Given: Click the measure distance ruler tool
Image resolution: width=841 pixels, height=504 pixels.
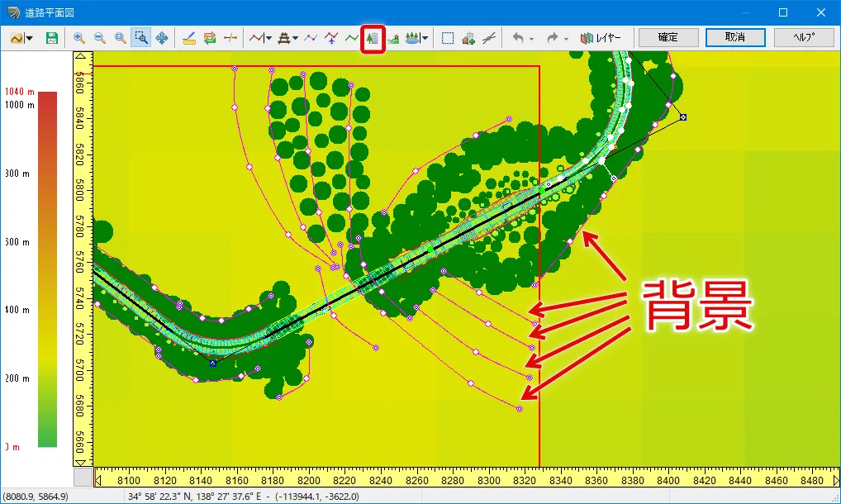Looking at the screenshot, I should coord(189,38).
